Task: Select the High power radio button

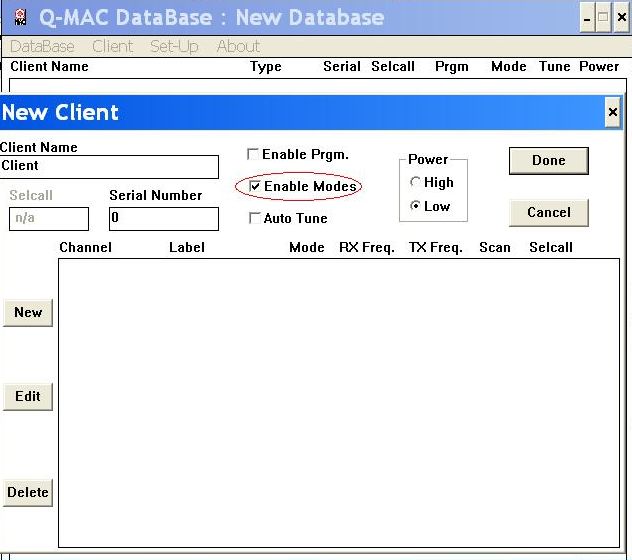Action: coord(415,182)
